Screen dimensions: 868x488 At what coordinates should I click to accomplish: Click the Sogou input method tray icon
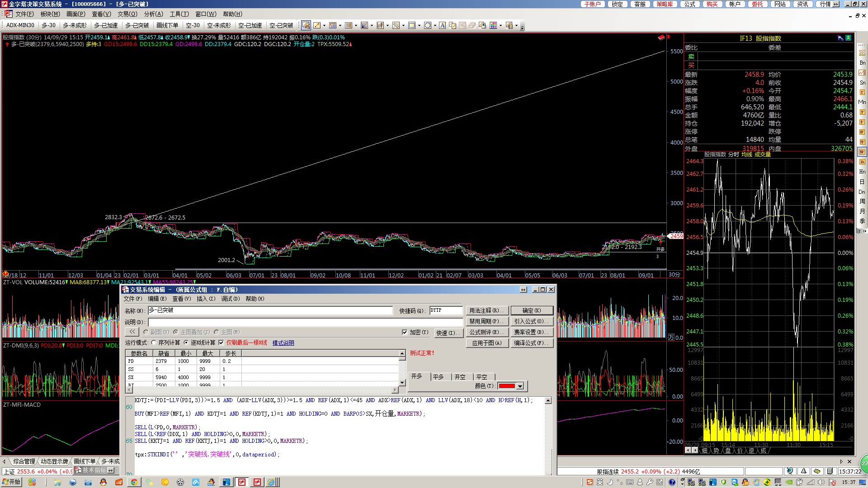tap(590, 482)
